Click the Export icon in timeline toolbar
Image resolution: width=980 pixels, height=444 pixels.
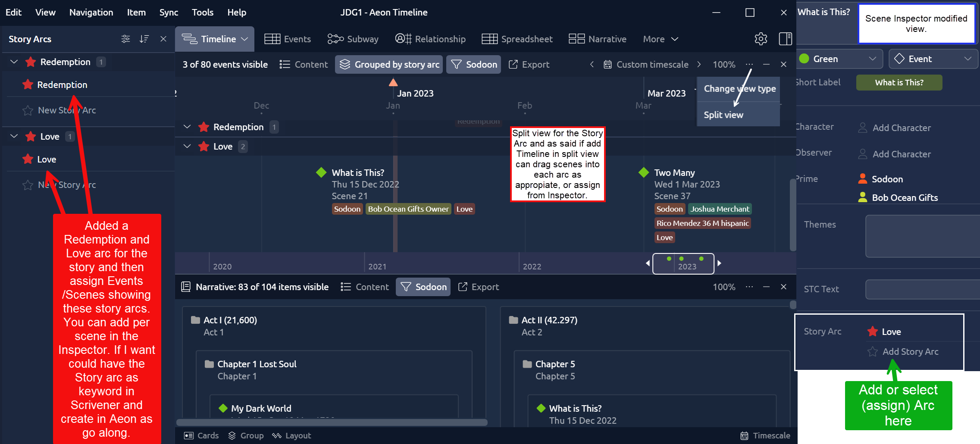point(529,64)
